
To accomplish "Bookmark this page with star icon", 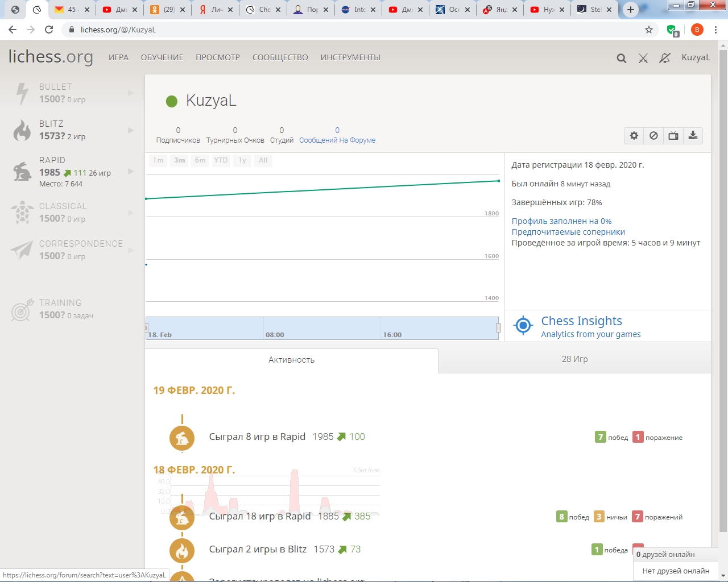I will pyautogui.click(x=649, y=30).
